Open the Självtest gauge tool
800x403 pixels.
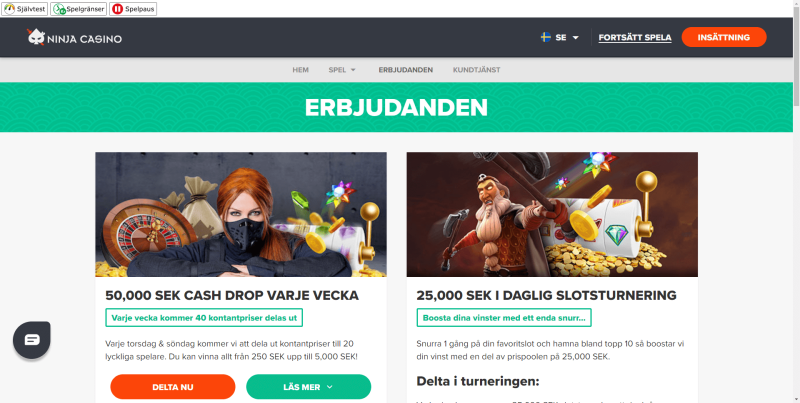point(24,9)
